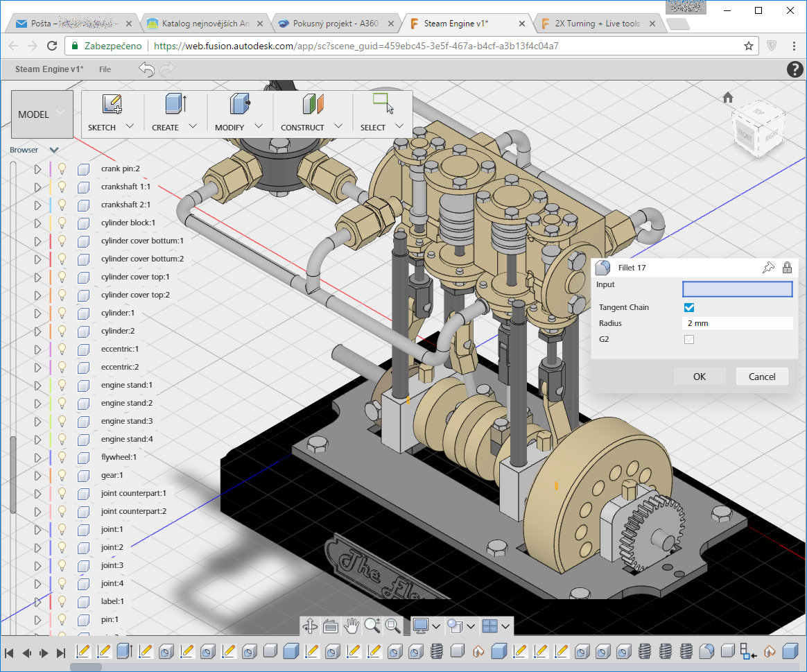Click the Construct plane icon
Screen dimensions: 807x672
coord(313,103)
